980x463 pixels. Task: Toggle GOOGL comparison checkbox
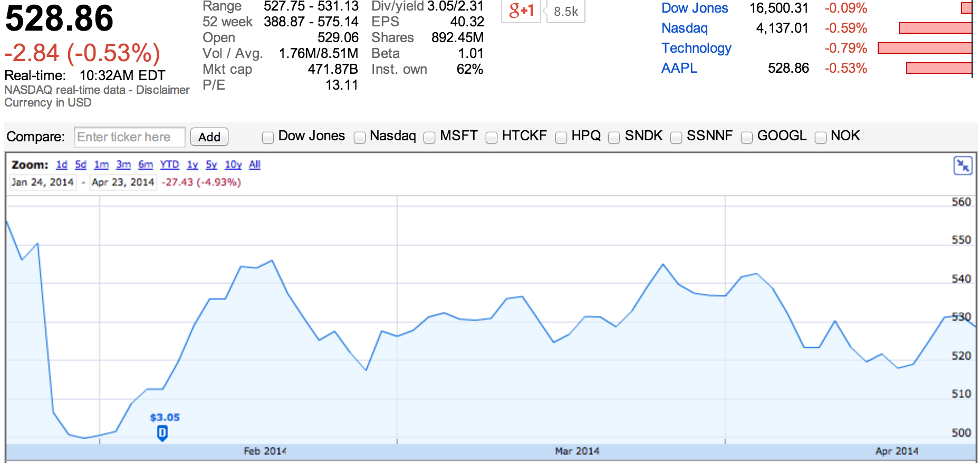click(x=747, y=137)
